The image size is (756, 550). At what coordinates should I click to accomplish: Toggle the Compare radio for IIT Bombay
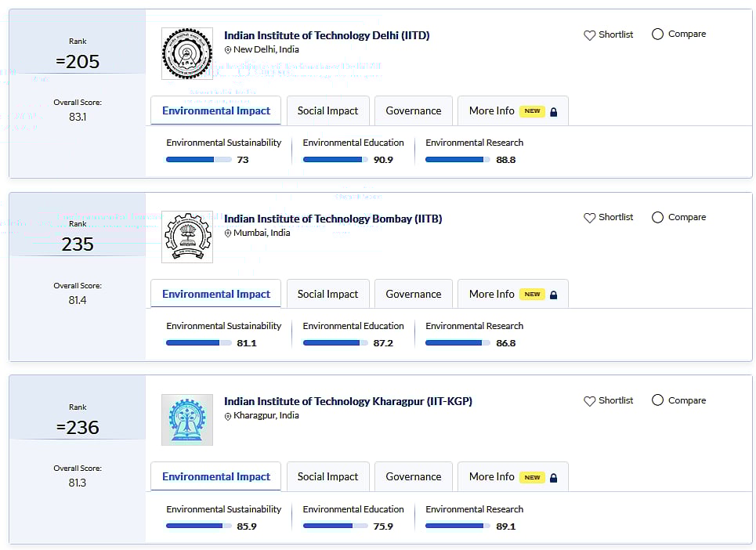657,218
